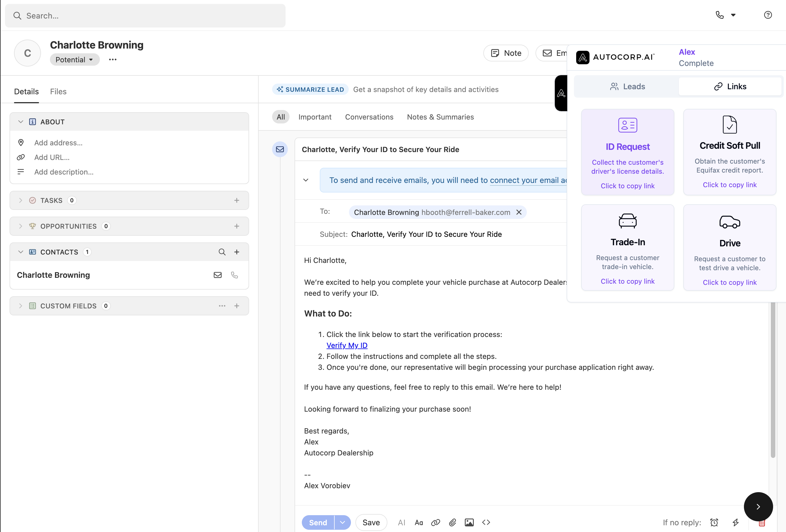This screenshot has width=786, height=532.
Task: Copy the ID Request link
Action: [x=628, y=186]
